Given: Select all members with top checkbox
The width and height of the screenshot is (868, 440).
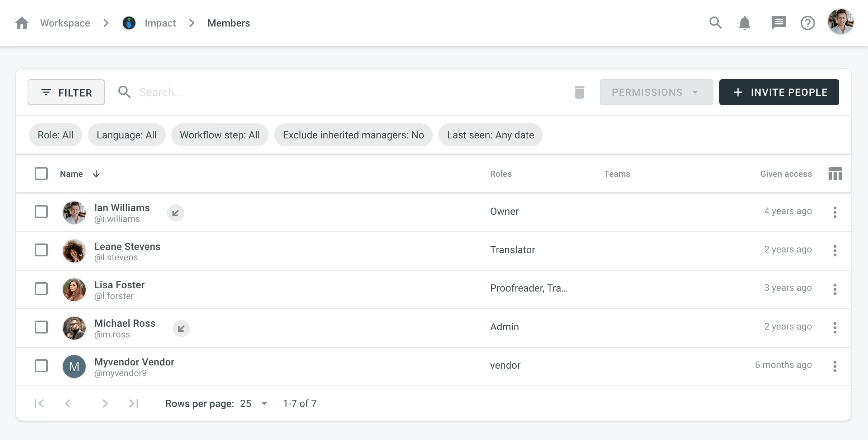Looking at the screenshot, I should [x=41, y=173].
